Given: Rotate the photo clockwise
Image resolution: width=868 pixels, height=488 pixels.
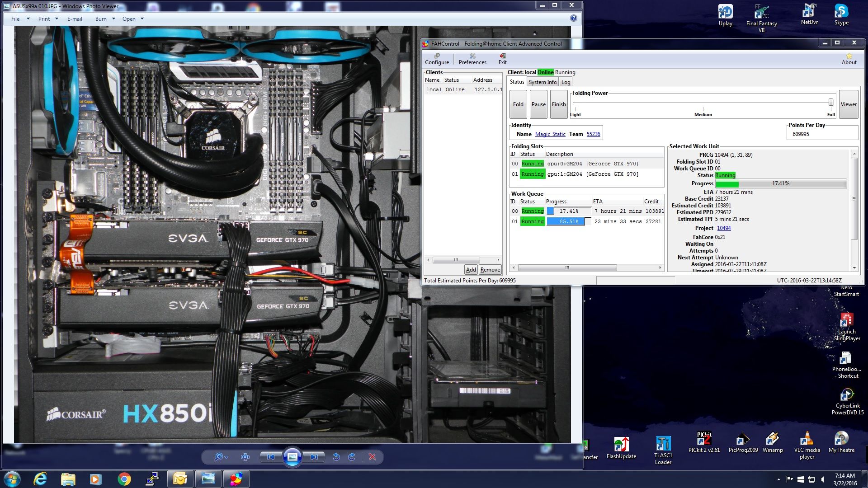Looking at the screenshot, I should [x=352, y=457].
